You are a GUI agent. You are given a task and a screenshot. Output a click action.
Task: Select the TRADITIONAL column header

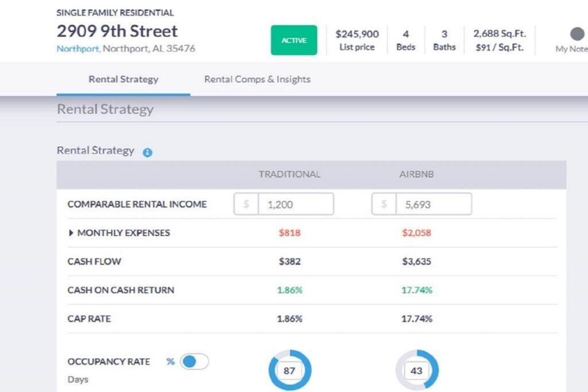pyautogui.click(x=289, y=174)
